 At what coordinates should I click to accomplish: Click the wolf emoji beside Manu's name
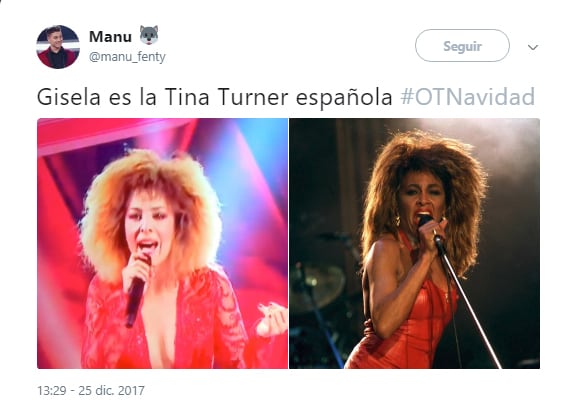(x=149, y=35)
